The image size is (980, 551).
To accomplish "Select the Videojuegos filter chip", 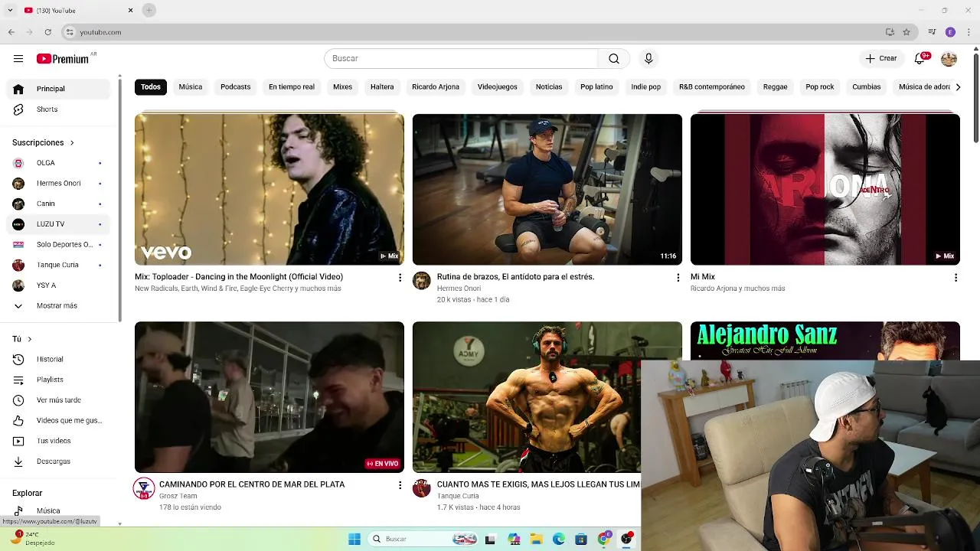I will point(498,87).
